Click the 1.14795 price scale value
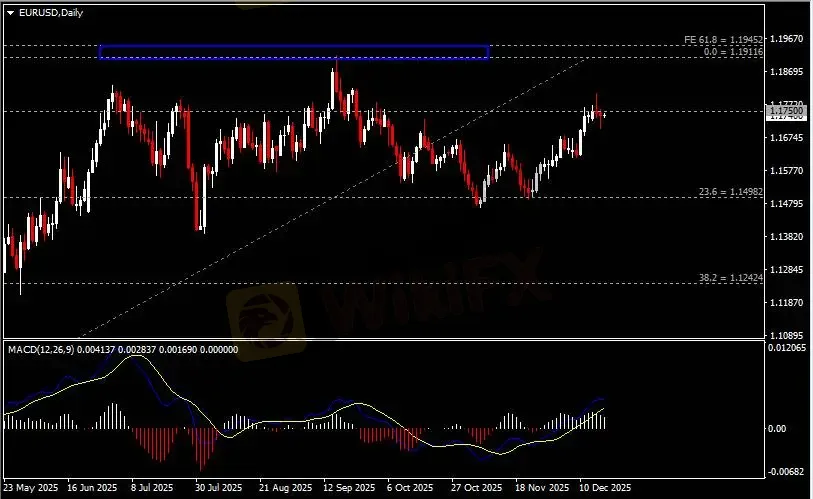The image size is (813, 499). click(787, 203)
